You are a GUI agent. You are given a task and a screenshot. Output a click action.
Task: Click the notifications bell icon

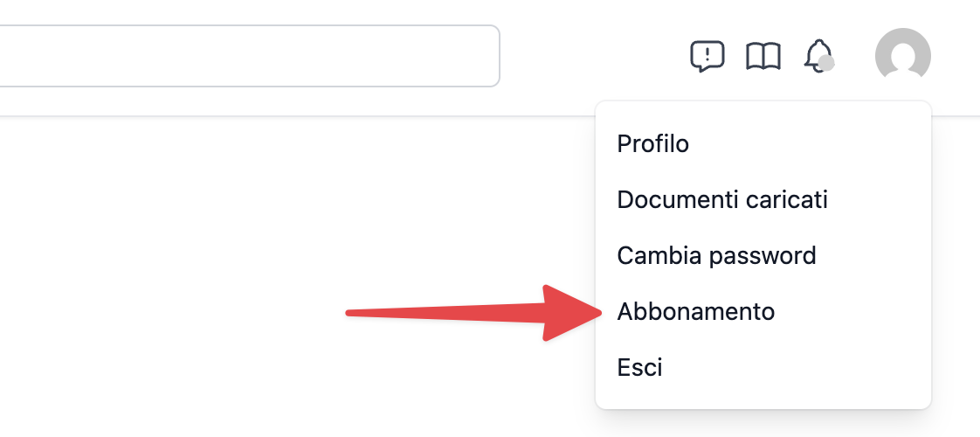pyautogui.click(x=818, y=56)
